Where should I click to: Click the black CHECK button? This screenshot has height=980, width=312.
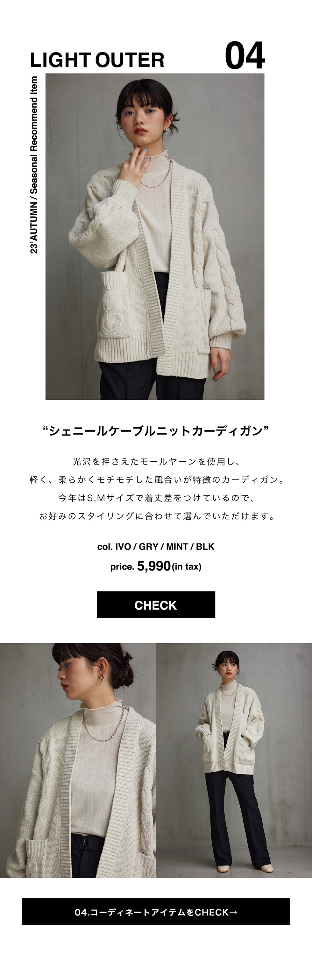coord(156,605)
